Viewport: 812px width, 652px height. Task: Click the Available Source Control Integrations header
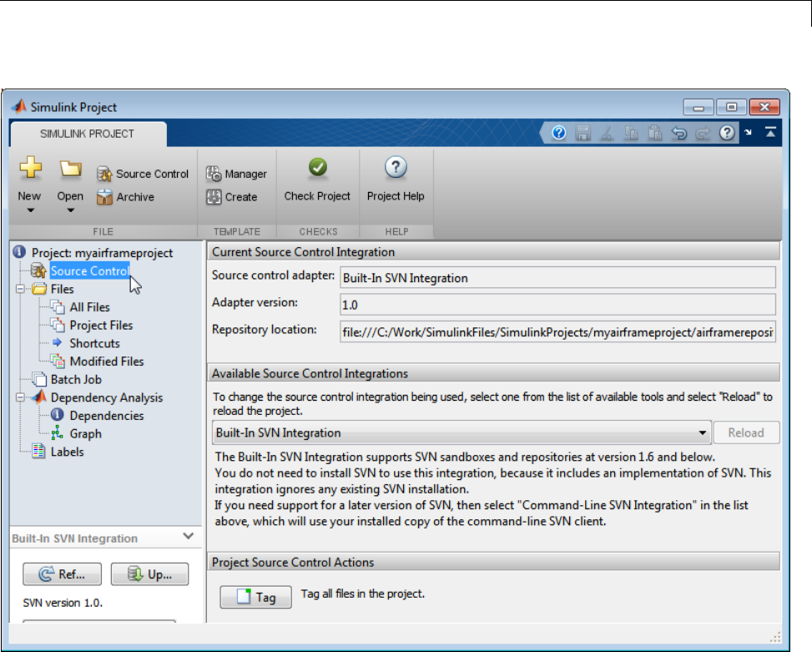(x=494, y=374)
